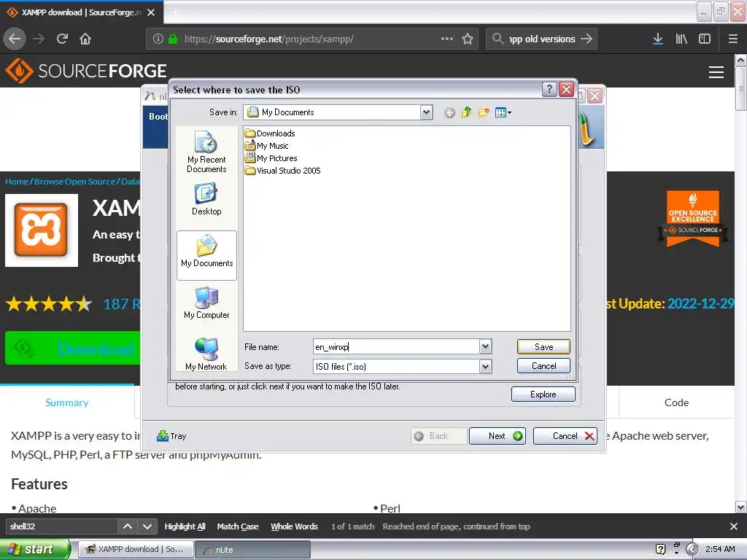Bookmark this page with the star
The image size is (747, 560).
point(468,39)
